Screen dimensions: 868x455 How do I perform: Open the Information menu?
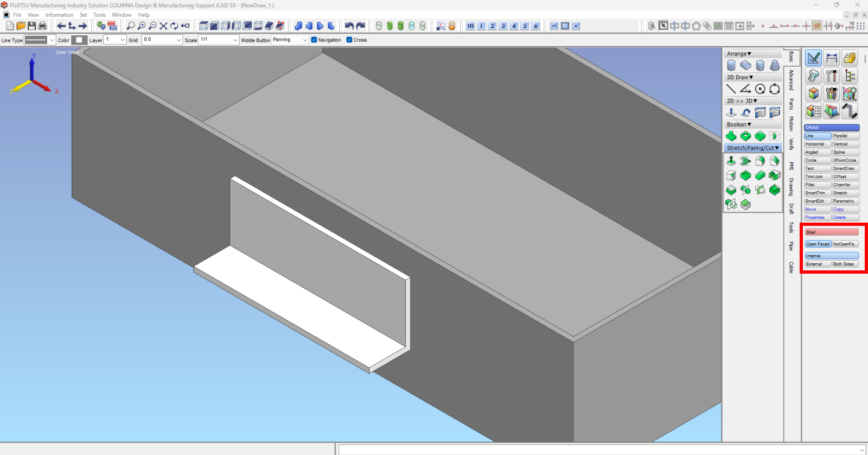(x=59, y=15)
